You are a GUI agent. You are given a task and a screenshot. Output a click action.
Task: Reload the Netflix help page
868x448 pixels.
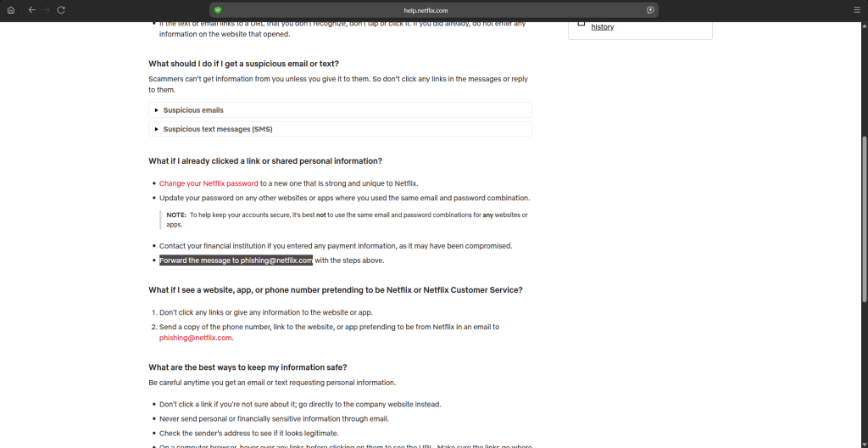click(61, 9)
